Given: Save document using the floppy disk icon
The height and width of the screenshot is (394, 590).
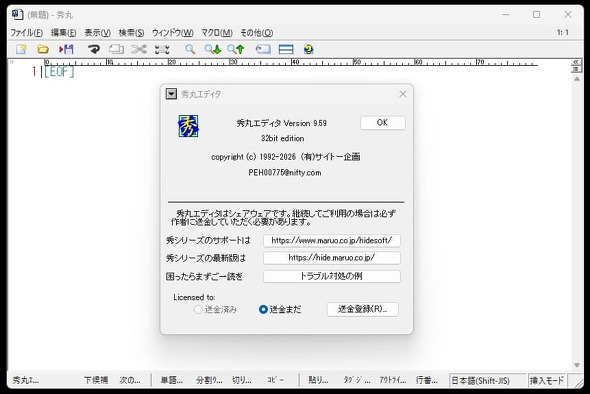Looking at the screenshot, I should pyautogui.click(x=66, y=49).
